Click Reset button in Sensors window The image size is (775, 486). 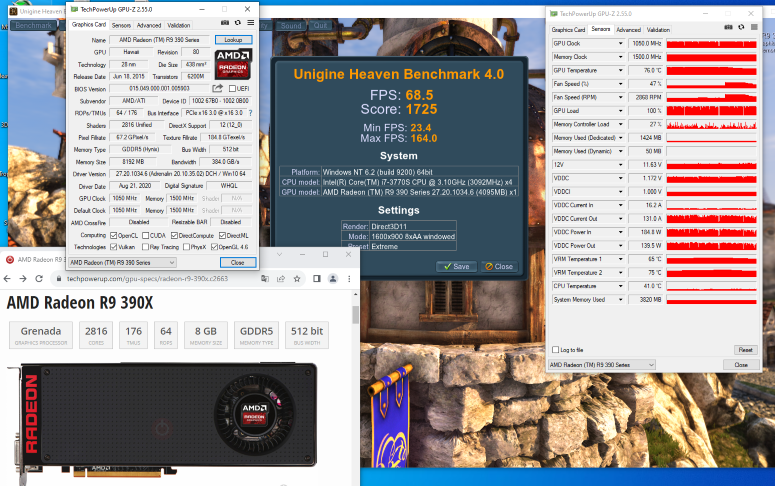[745, 350]
